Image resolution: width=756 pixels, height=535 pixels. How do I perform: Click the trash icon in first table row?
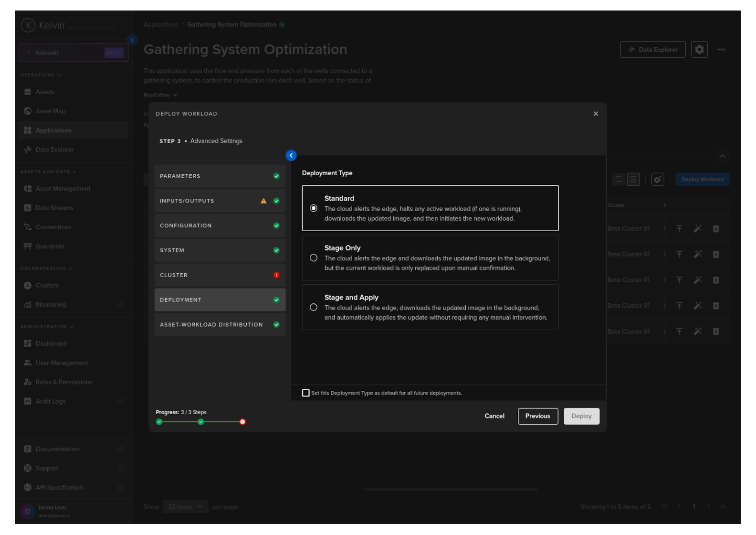(715, 229)
